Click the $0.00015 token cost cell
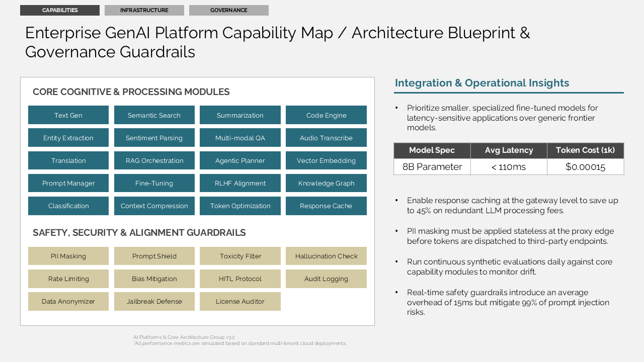Screen dimensions: 644x362 585,167
